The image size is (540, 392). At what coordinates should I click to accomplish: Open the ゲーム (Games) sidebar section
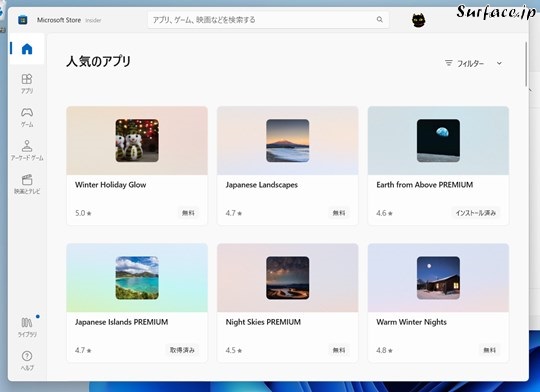coord(27,117)
